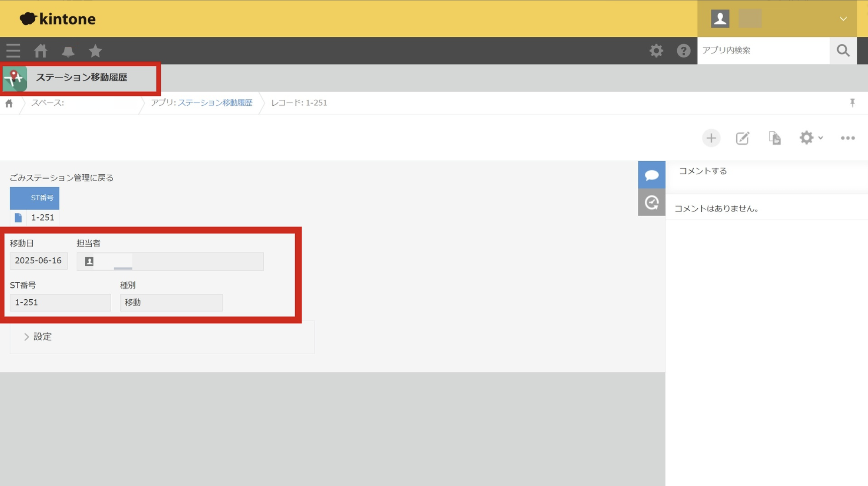The width and height of the screenshot is (868, 486).
Task: Click the アプリ内検索 search field
Action: [763, 50]
